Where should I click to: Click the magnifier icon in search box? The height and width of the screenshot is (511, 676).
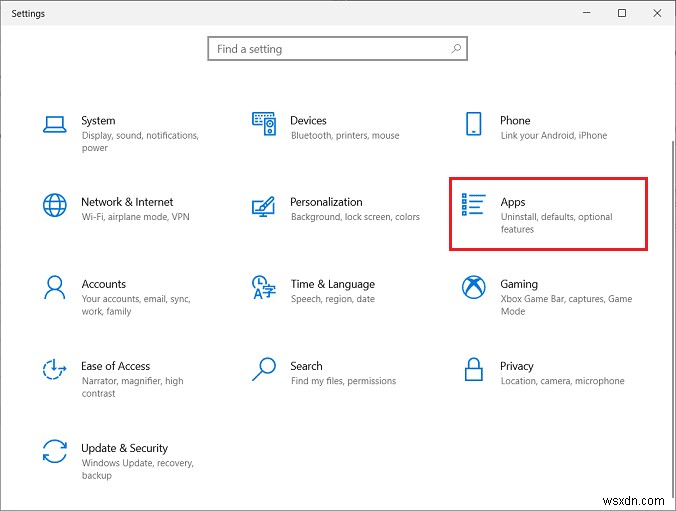tap(456, 49)
